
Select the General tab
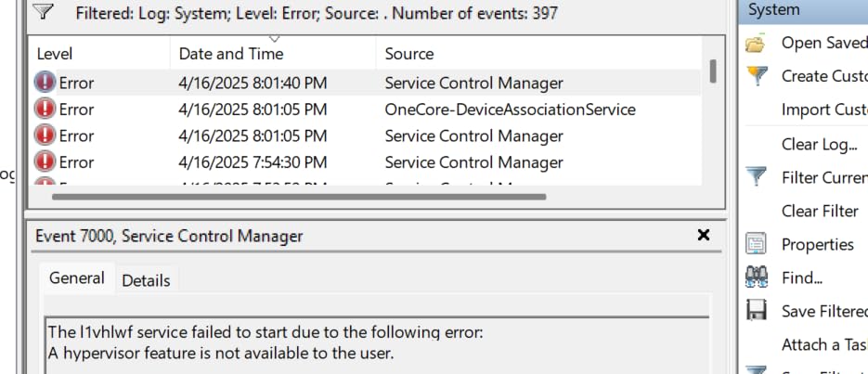[77, 278]
